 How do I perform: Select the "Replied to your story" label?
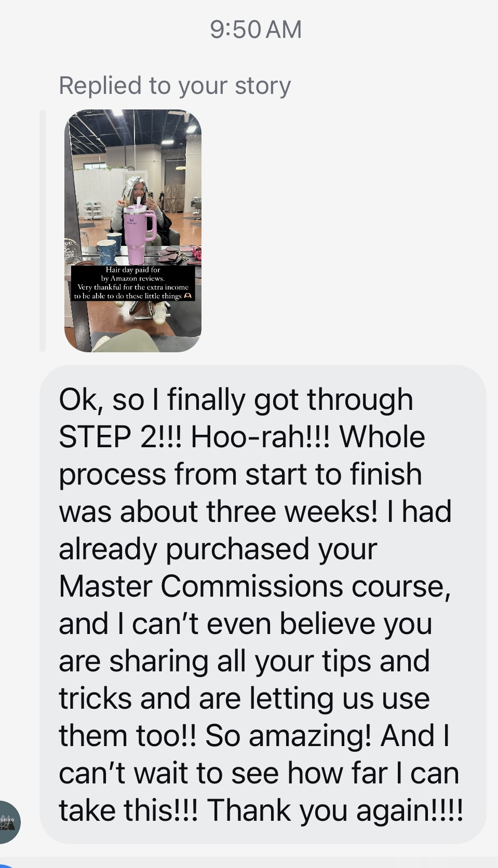point(175,86)
